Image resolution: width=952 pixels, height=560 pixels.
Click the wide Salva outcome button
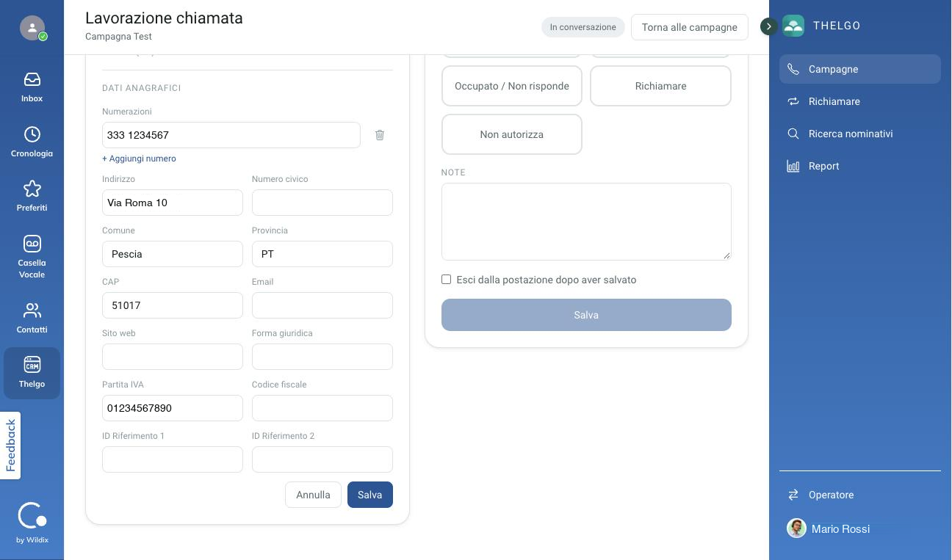coord(586,315)
